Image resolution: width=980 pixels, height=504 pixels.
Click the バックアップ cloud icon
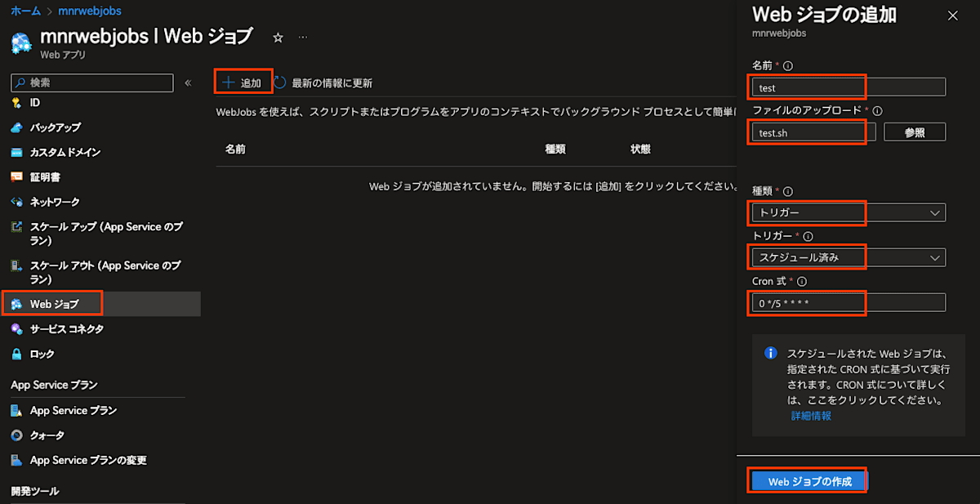(x=16, y=127)
